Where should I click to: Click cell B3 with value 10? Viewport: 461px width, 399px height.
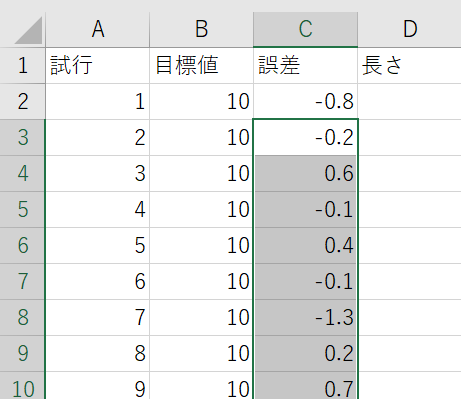pos(201,137)
